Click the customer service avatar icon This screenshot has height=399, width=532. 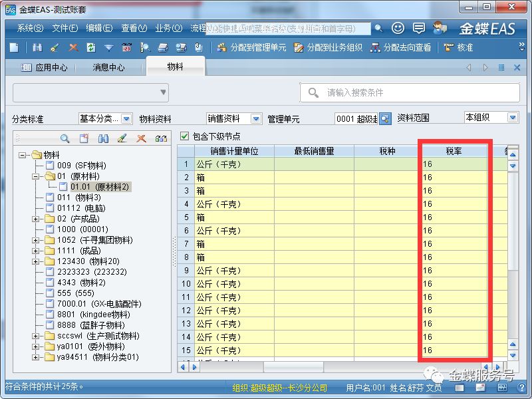point(440,28)
